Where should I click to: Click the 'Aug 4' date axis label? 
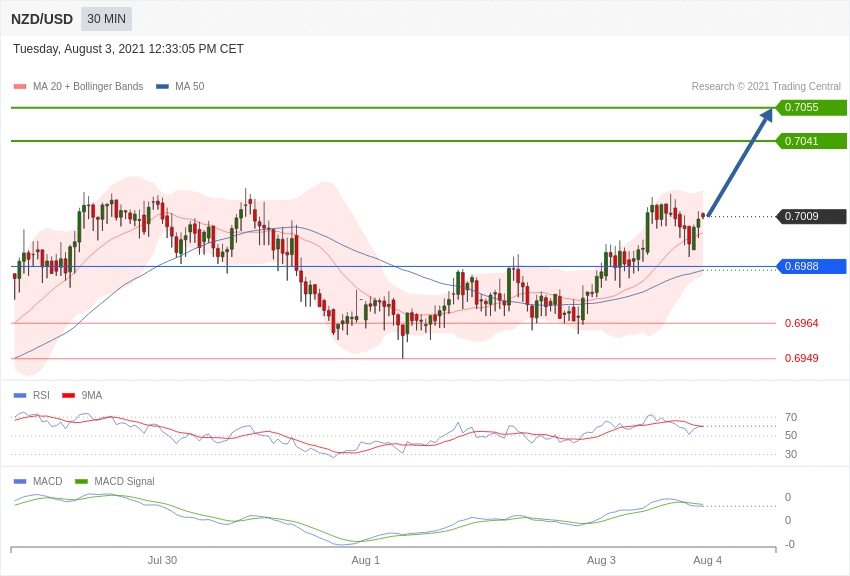point(707,560)
